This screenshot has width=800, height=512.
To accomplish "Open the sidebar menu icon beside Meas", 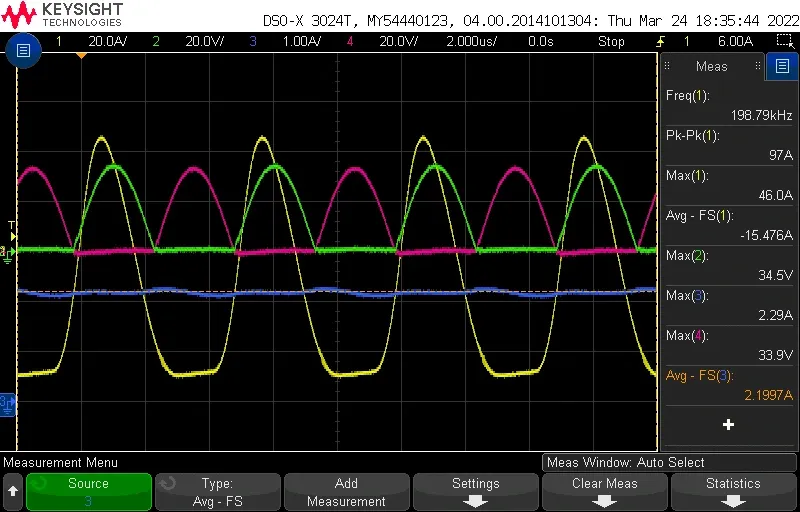I will pos(782,66).
